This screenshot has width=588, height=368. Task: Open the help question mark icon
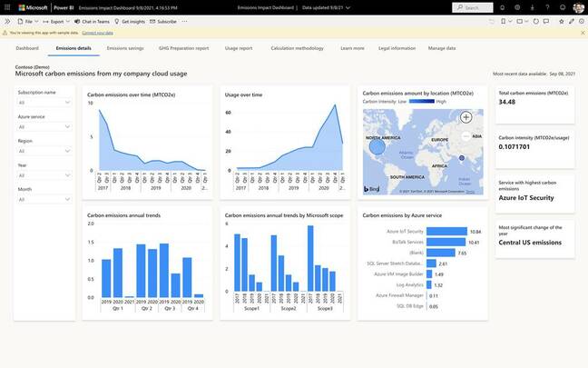547,7
